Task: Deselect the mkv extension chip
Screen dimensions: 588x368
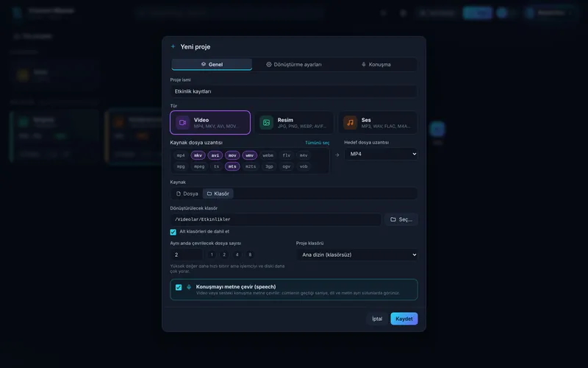Action: point(198,155)
